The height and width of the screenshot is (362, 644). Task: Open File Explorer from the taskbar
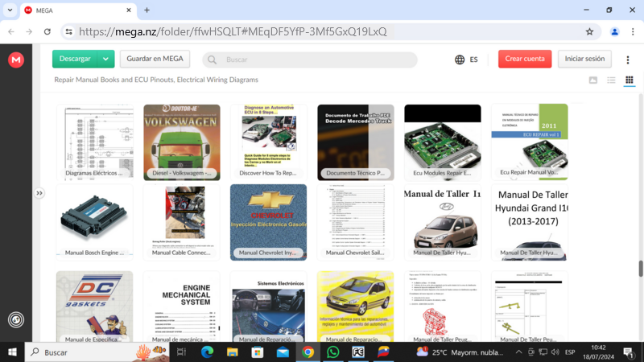(x=233, y=352)
